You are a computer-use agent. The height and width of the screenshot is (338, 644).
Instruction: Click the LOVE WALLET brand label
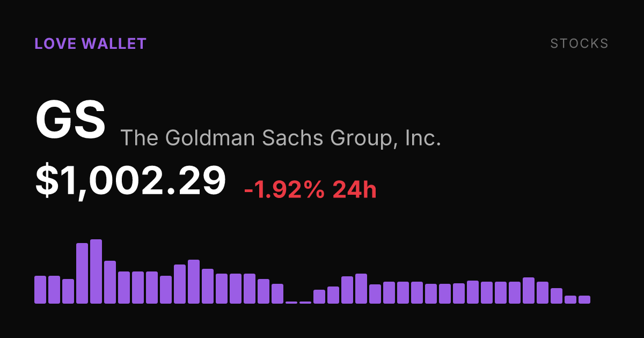click(90, 43)
